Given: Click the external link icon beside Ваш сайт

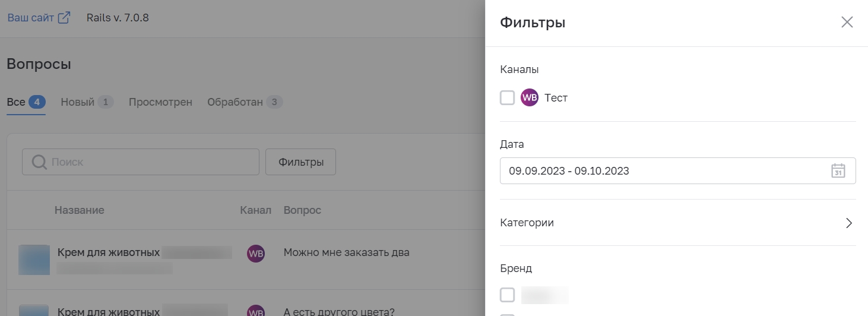Looking at the screenshot, I should (x=64, y=17).
